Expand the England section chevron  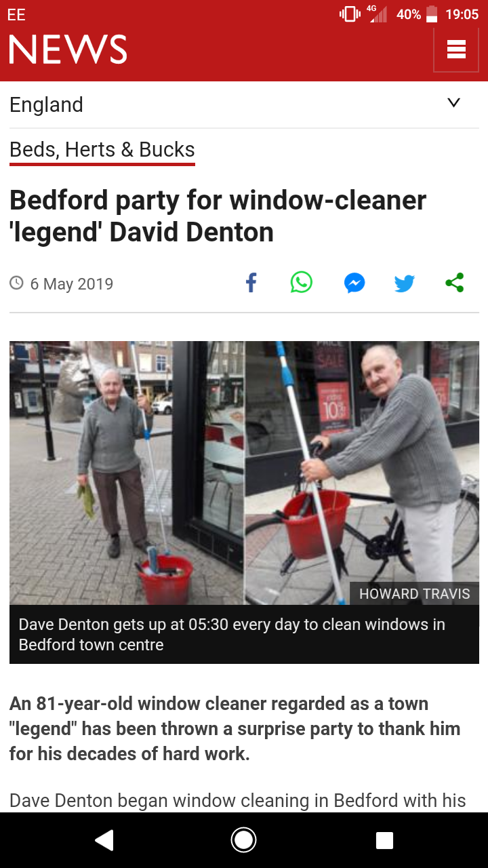coord(454,103)
